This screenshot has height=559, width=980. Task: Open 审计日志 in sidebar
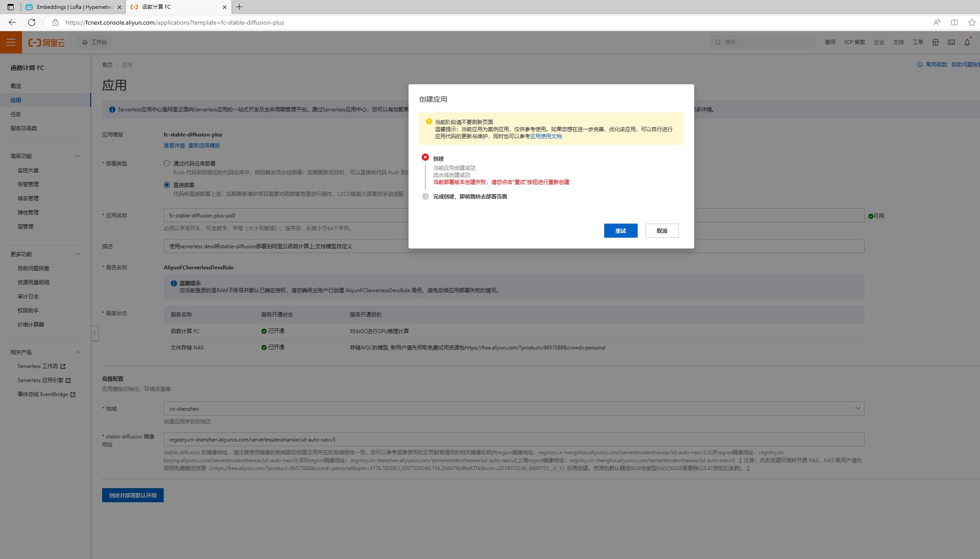[x=28, y=297]
